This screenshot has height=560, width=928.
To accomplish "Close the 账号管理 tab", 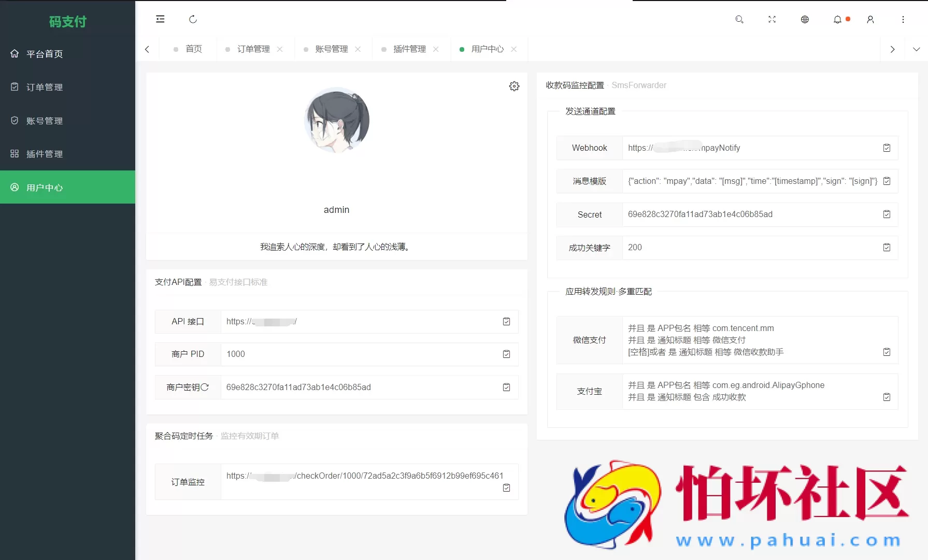I will coord(358,49).
